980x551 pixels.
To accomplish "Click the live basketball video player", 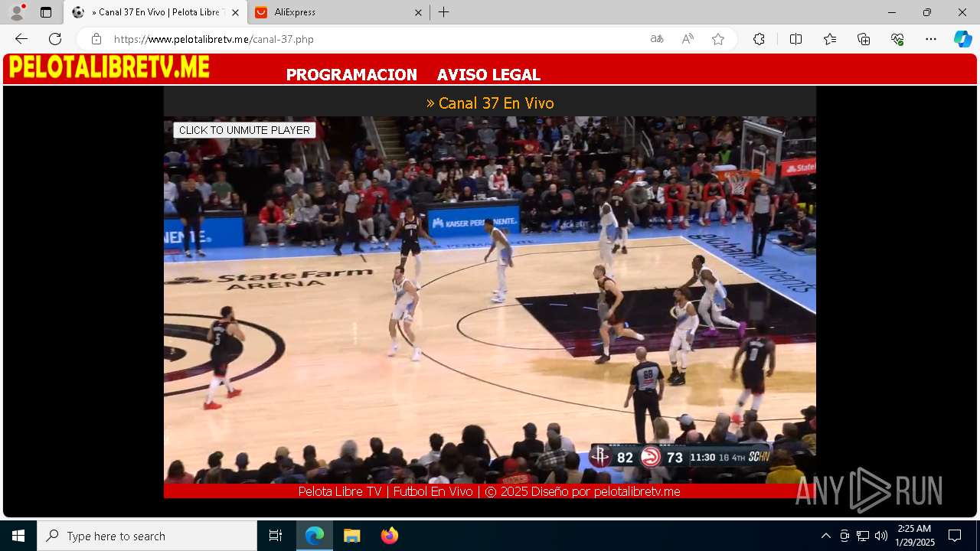I will (x=490, y=300).
